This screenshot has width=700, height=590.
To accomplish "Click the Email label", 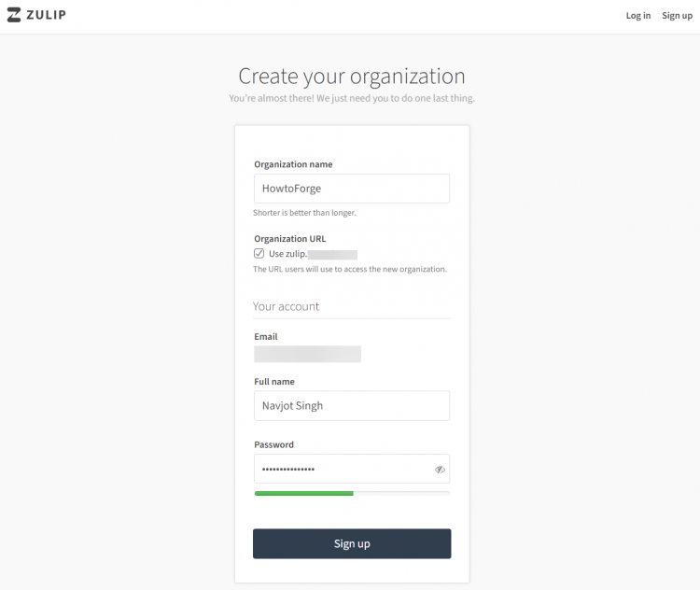I will point(266,336).
